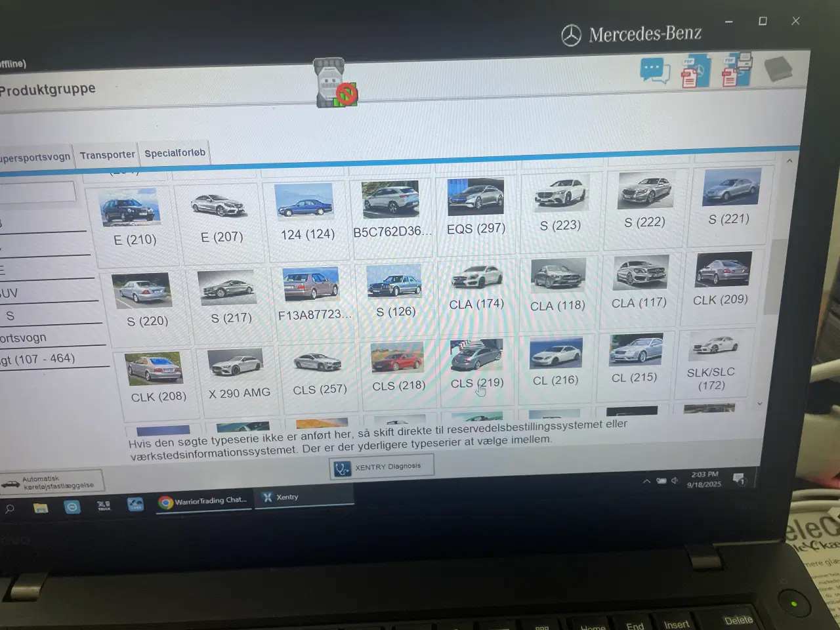Click the Automatisk køretøjsfastlæggelse button

[51, 482]
